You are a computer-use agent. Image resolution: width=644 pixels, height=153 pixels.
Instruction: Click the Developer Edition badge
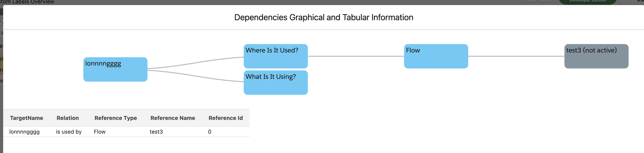587,1
